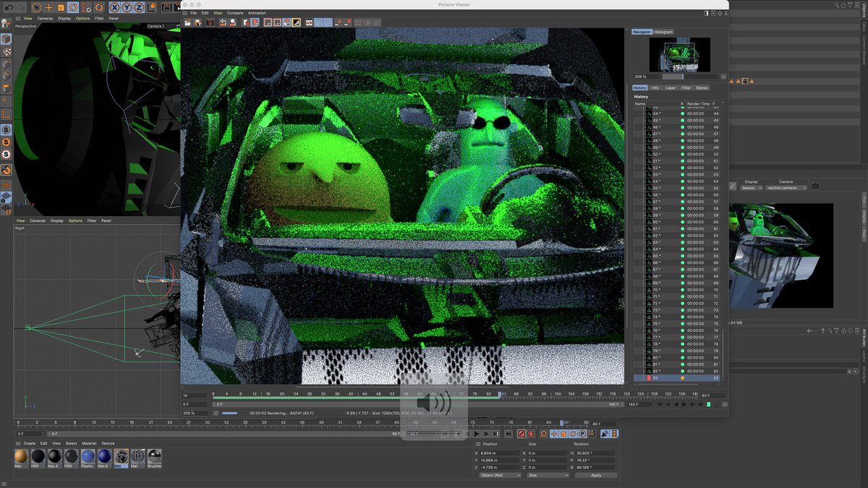The height and width of the screenshot is (488, 868).
Task: Click the Apply button in Coordinates panel
Action: [596, 475]
